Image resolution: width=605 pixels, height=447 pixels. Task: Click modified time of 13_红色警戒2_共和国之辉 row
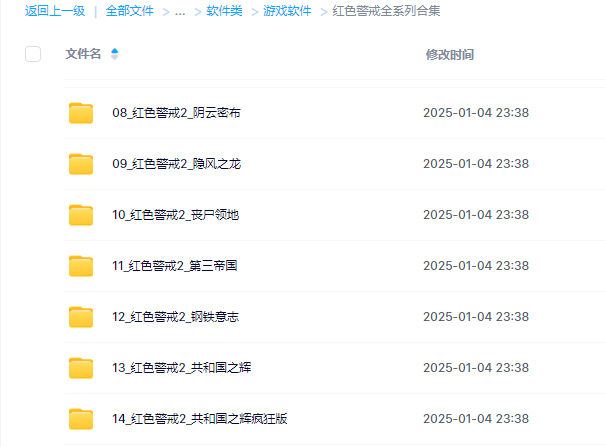click(x=476, y=368)
